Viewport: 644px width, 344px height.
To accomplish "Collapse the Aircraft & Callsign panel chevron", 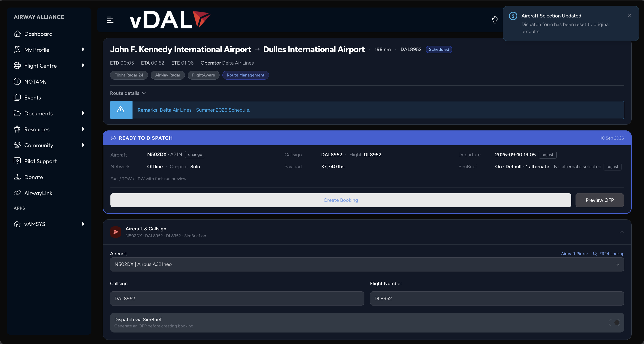I will pos(621,232).
